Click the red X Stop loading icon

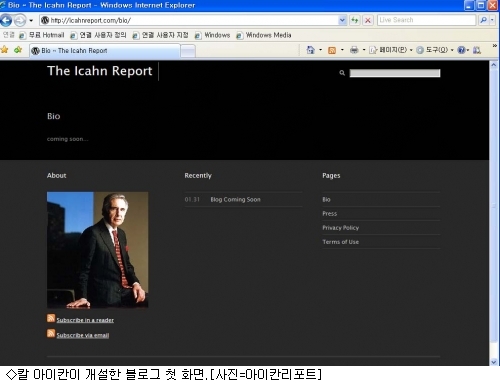368,20
